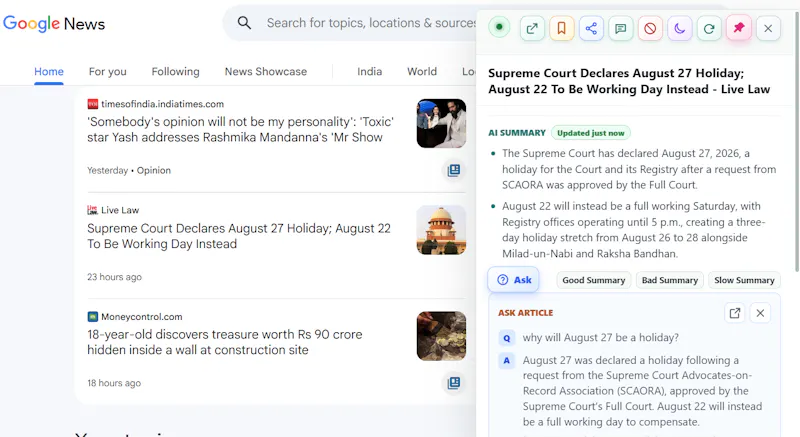This screenshot has width=800, height=437.
Task: Open the comment chat icon
Action: click(x=621, y=29)
